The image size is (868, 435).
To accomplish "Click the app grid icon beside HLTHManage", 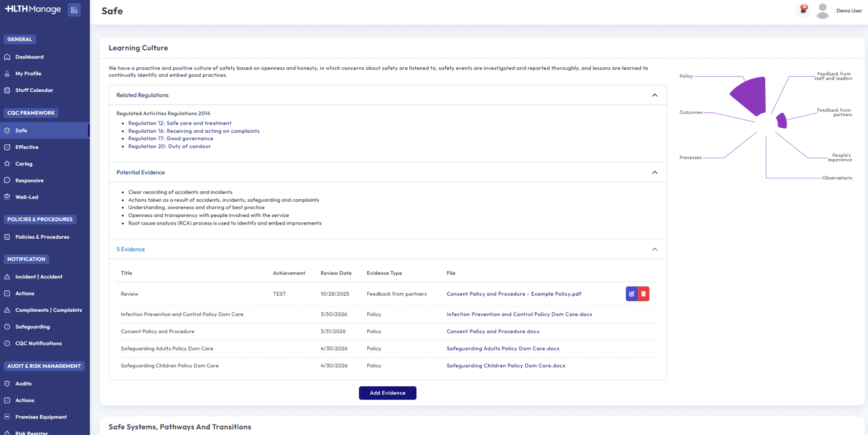I will click(x=74, y=10).
